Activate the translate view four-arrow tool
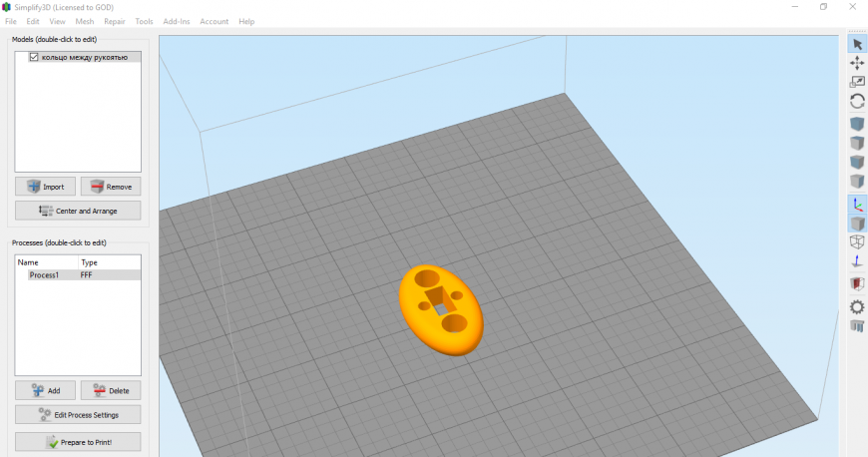Viewport: 868px width, 457px height. coord(857,63)
